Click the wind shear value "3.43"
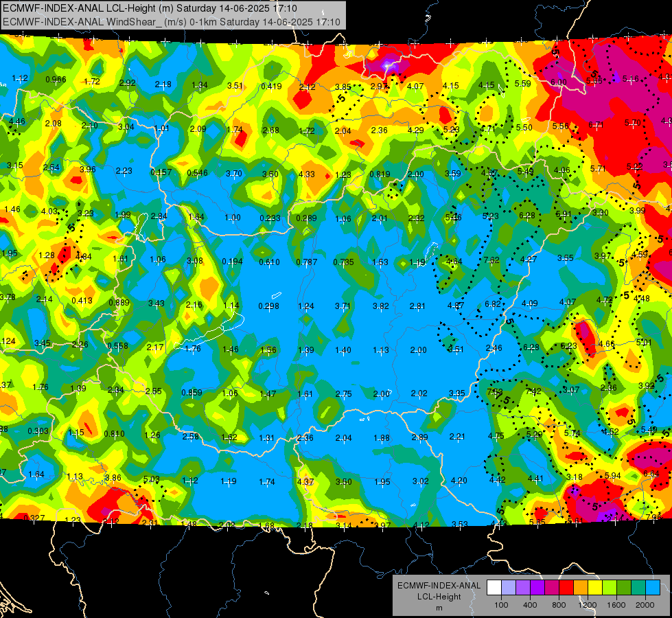Image resolution: width=672 pixels, height=618 pixels. (157, 304)
